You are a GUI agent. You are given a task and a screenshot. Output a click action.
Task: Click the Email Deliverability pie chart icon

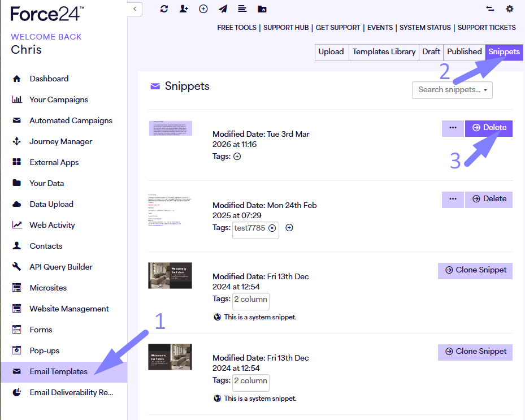click(17, 392)
